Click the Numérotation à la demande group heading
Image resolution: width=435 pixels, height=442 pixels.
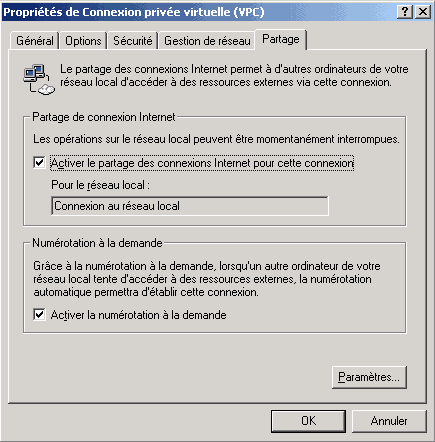click(97, 243)
